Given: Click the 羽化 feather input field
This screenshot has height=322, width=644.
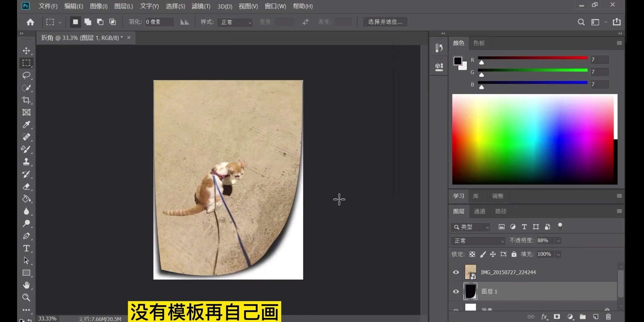Looking at the screenshot, I should click(159, 22).
